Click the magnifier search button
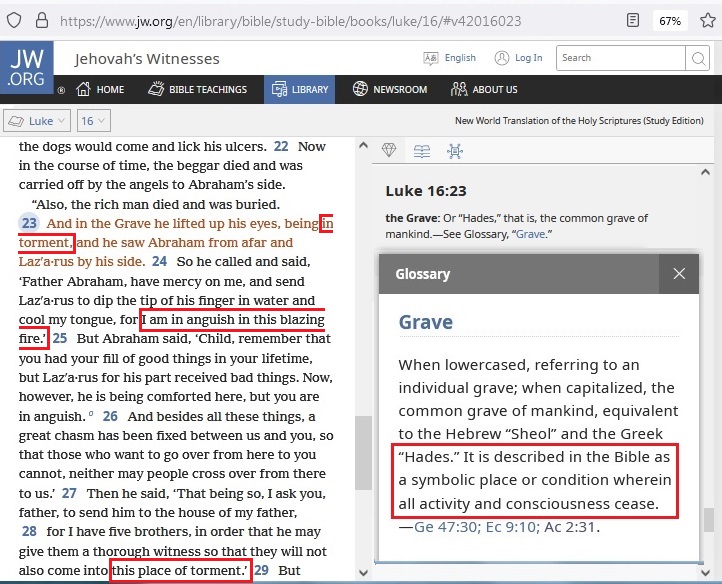This screenshot has height=584, width=722. 698,58
